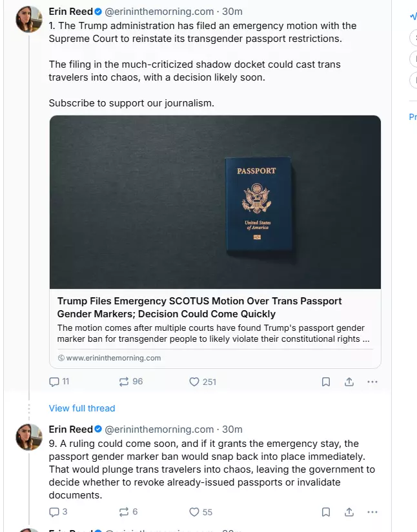Open more options on first post

coord(372,382)
